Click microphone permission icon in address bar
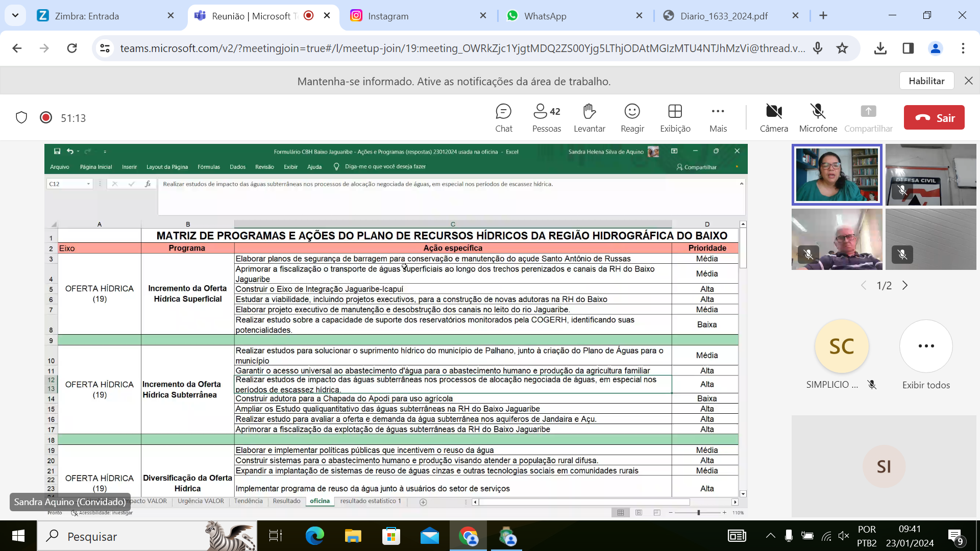The height and width of the screenshot is (551, 980). click(818, 48)
